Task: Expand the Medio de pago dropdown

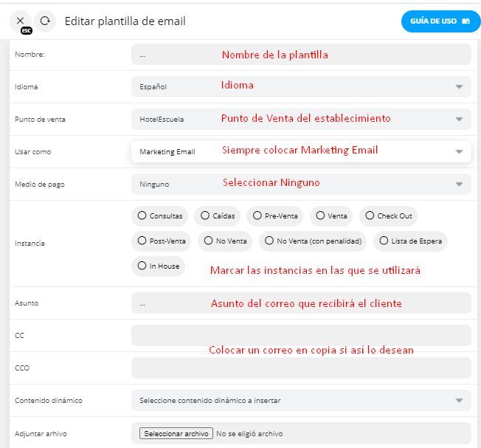Action: tap(301, 184)
